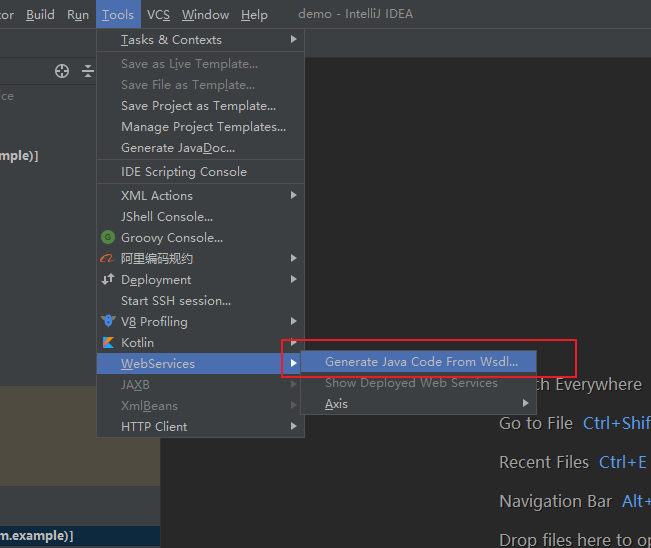Click the locate/scroll-from-source crosshair icon
This screenshot has height=548, width=651.
point(62,71)
